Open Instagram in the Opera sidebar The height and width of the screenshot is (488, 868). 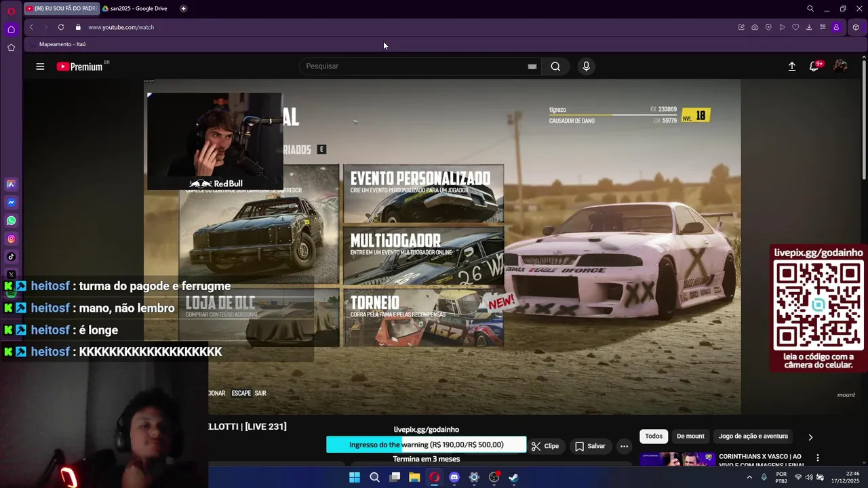coord(11,239)
